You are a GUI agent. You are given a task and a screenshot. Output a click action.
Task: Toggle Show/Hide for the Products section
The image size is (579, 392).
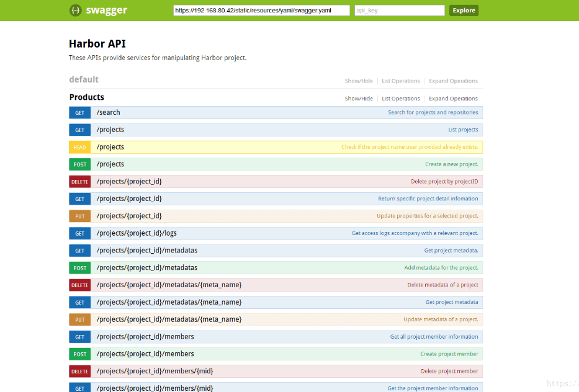359,99
